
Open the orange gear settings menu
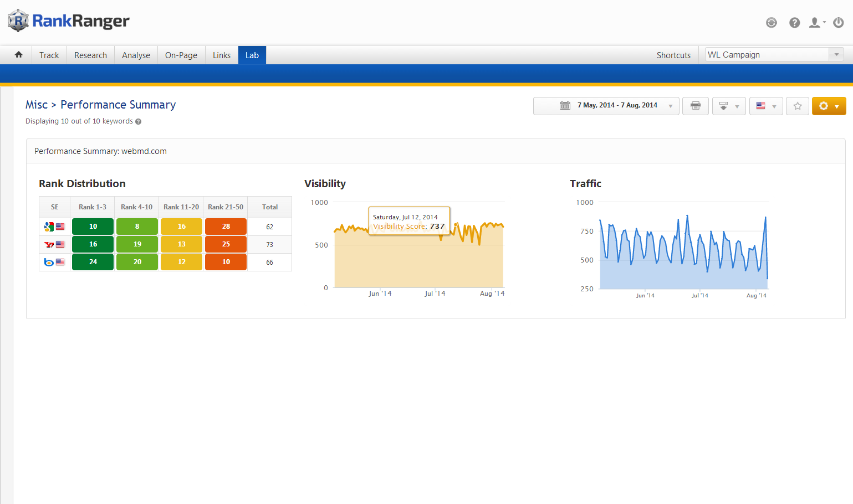[829, 106]
